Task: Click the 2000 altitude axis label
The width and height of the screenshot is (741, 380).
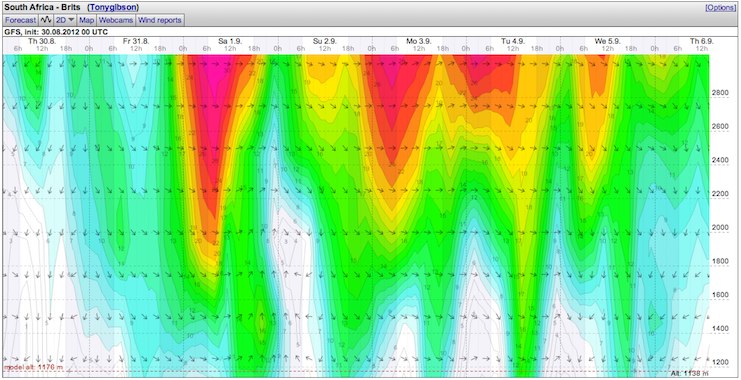Action: coord(719,227)
